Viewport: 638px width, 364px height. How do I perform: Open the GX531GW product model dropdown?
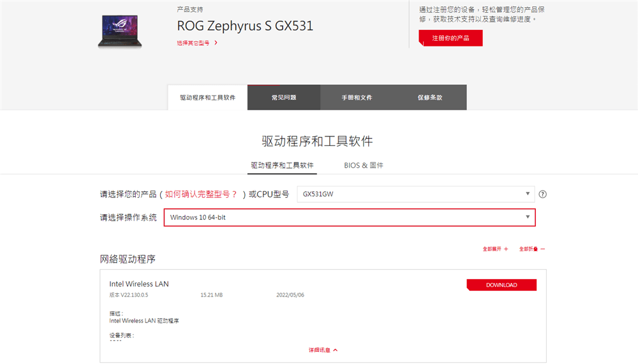coord(415,194)
